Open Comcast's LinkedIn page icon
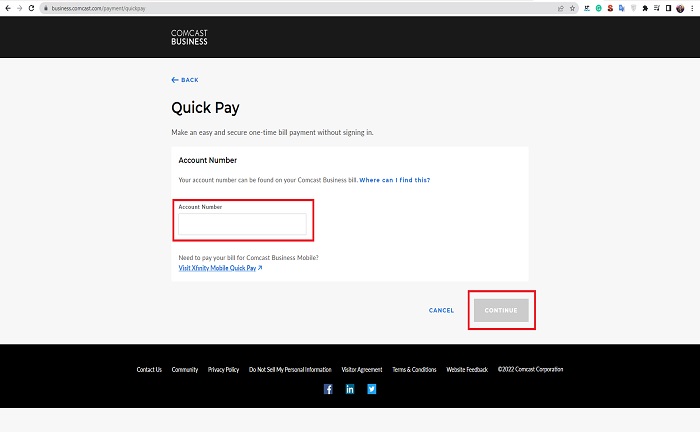 (x=350, y=389)
